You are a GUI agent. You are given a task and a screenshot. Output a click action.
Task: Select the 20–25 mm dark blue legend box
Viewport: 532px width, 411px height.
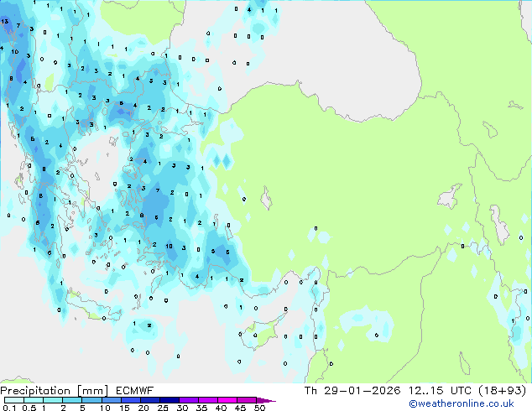[x=149, y=400]
